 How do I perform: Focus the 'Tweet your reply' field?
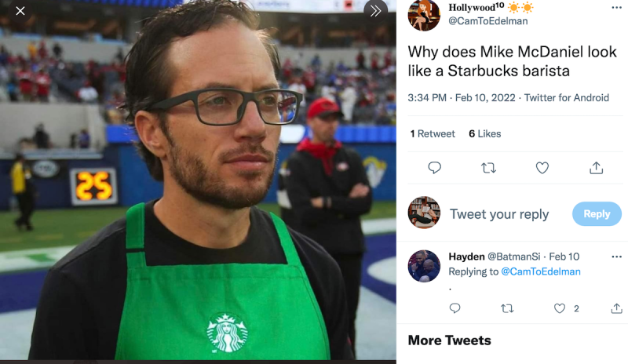(499, 214)
